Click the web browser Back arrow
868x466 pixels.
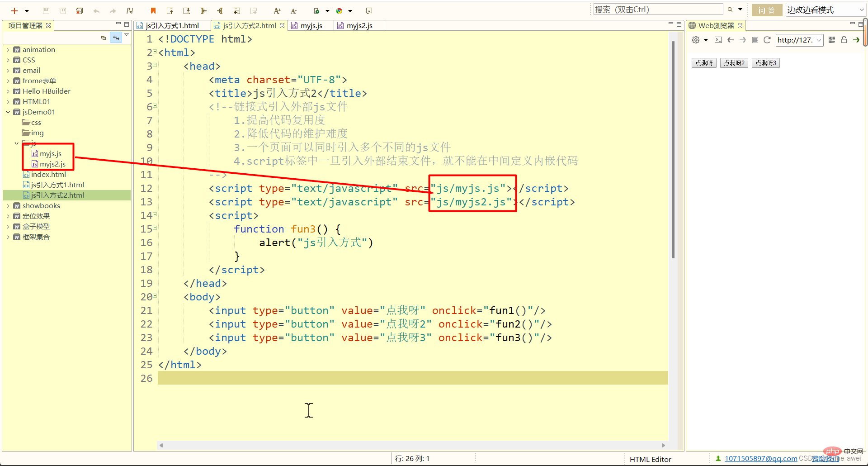[x=731, y=40]
